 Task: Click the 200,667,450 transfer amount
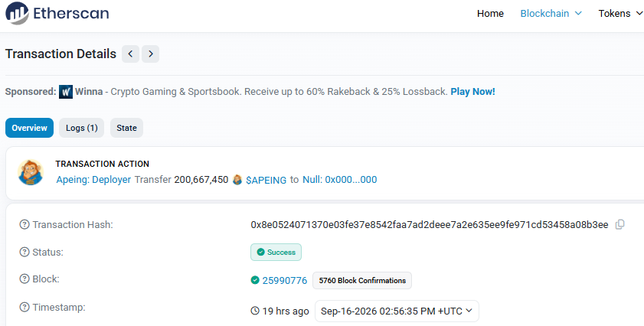[201, 179]
